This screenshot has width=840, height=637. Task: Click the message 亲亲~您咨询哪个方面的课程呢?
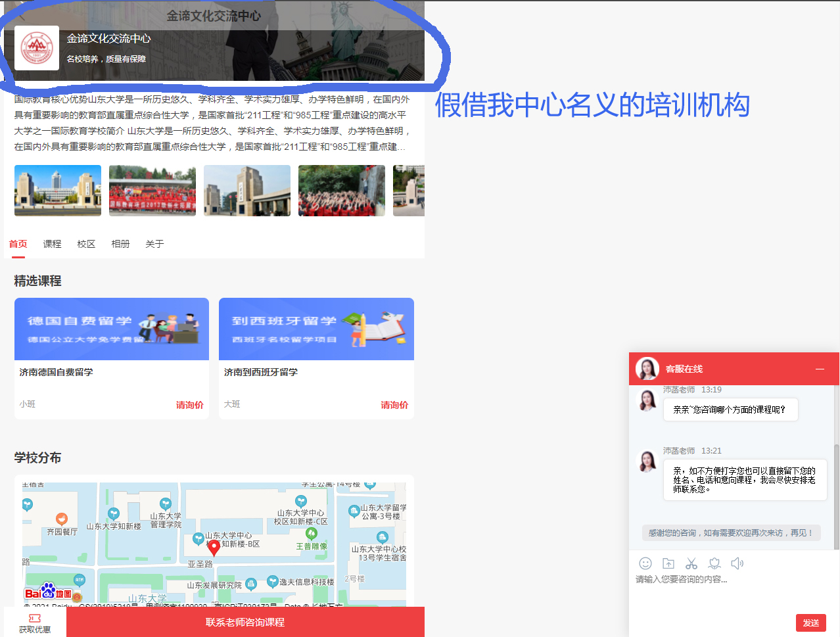730,410
